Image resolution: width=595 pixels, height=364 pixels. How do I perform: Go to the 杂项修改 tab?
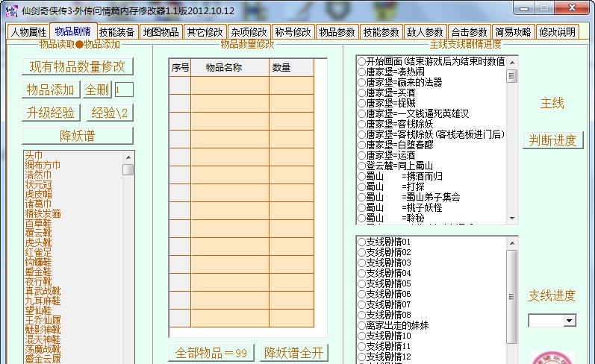coord(249,32)
